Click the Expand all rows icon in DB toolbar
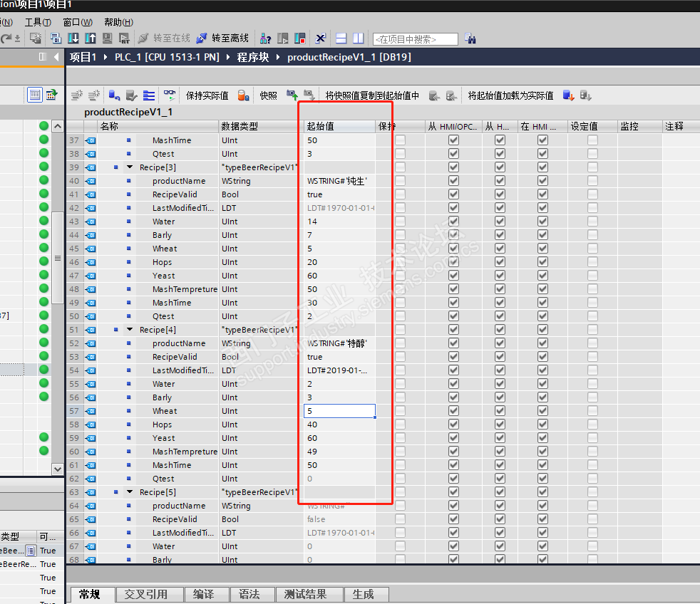The image size is (700, 604). (149, 95)
